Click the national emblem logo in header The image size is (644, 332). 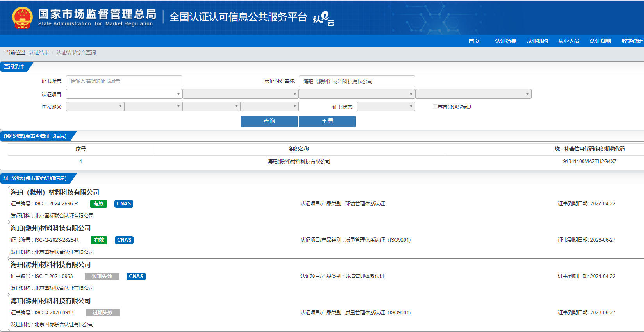[x=22, y=18]
